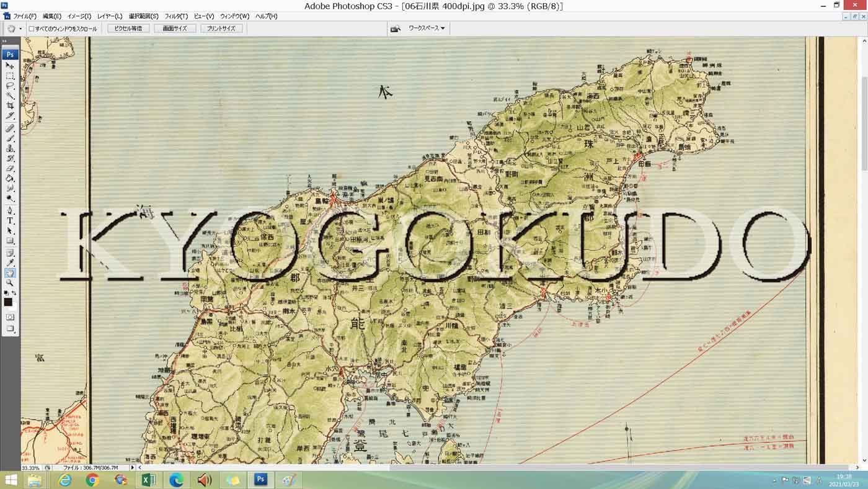Click the Ps logo atop the toolbox
This screenshot has height=489, width=868.
point(10,54)
